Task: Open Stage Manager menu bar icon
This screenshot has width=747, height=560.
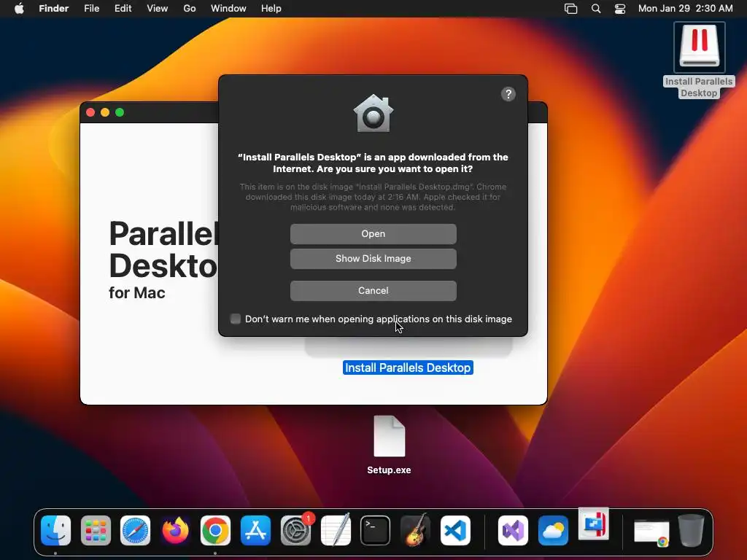Action: pyautogui.click(x=570, y=9)
